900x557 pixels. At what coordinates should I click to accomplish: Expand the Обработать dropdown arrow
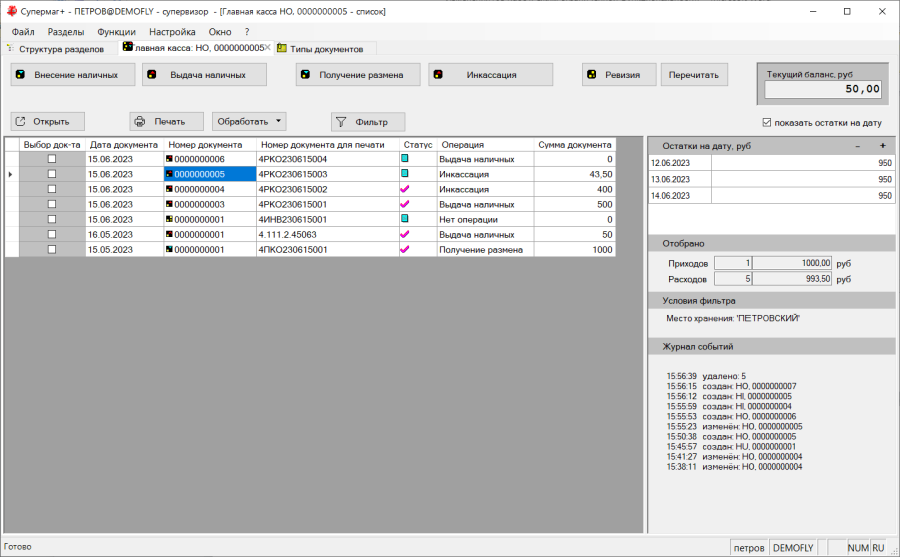click(279, 122)
